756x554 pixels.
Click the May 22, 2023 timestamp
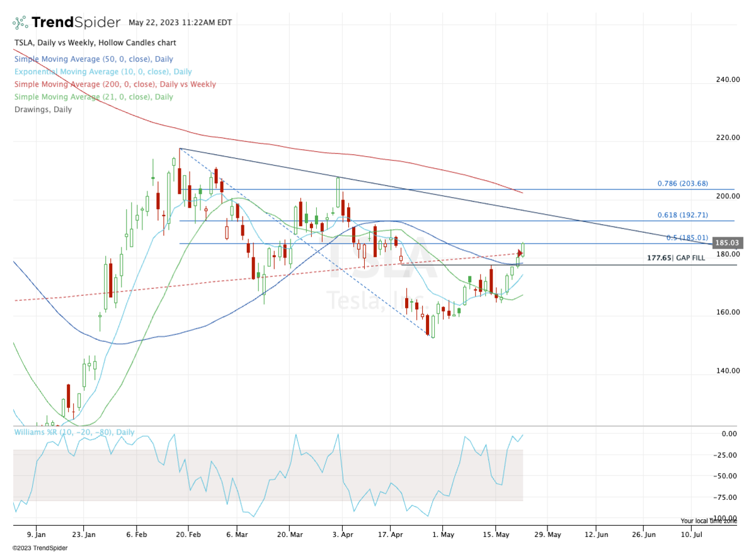(x=180, y=23)
